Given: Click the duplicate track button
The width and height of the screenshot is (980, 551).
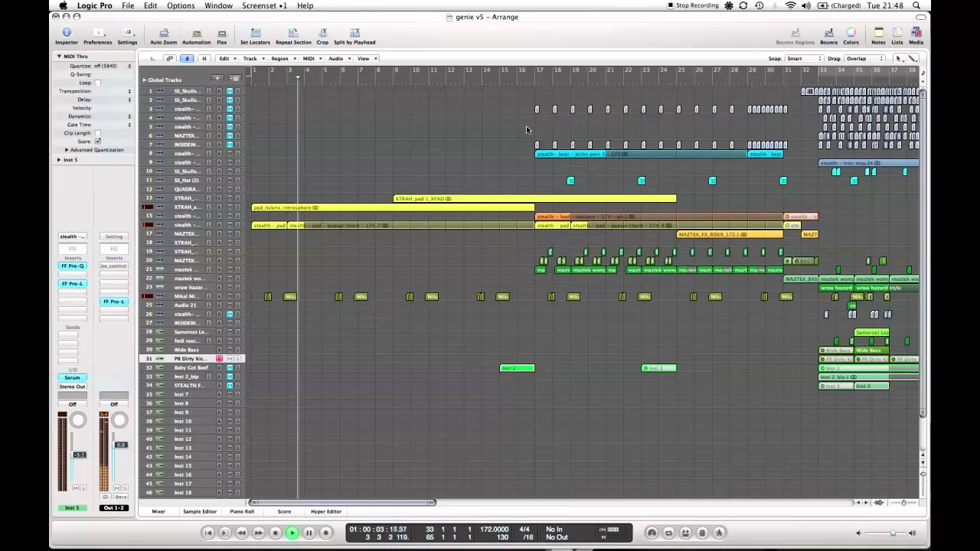Looking at the screenshot, I should click(x=234, y=79).
